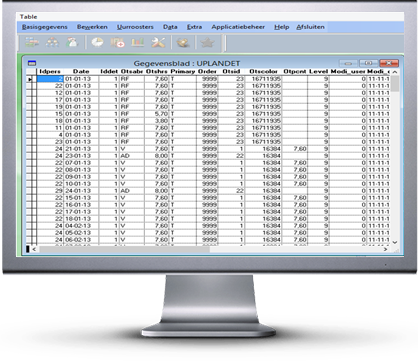This screenshot has height=361, width=418.
Task: Click the gray star toolbar icon
Action: pyautogui.click(x=207, y=43)
